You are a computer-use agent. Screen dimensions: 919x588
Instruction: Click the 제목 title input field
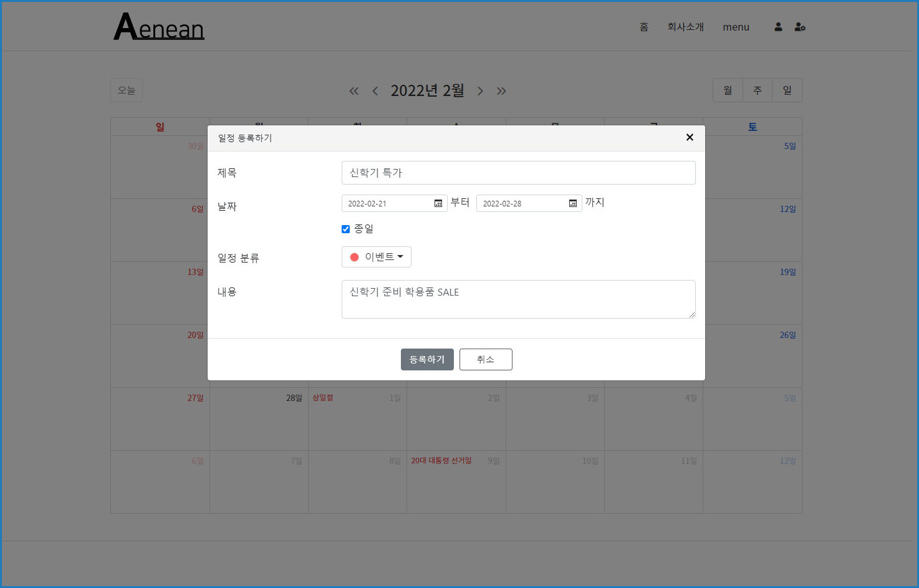518,173
